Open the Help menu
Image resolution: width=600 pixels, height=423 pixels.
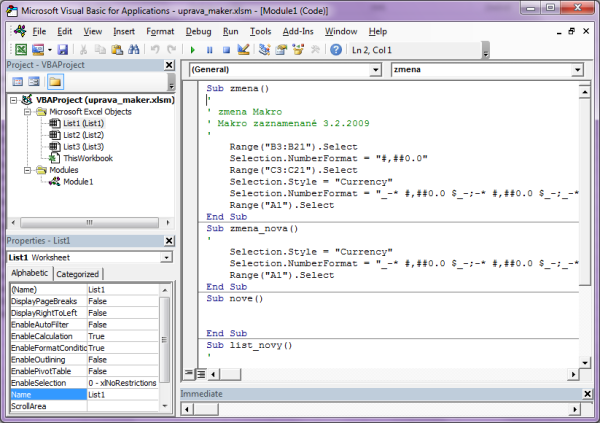point(378,31)
